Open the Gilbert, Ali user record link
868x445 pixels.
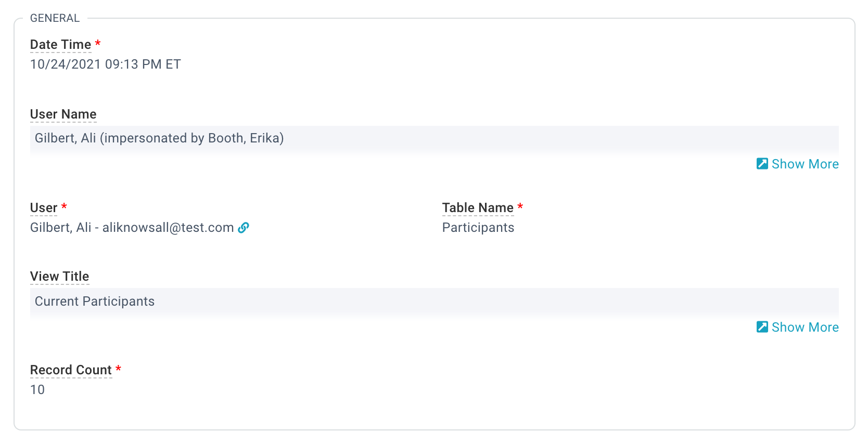pos(132,228)
